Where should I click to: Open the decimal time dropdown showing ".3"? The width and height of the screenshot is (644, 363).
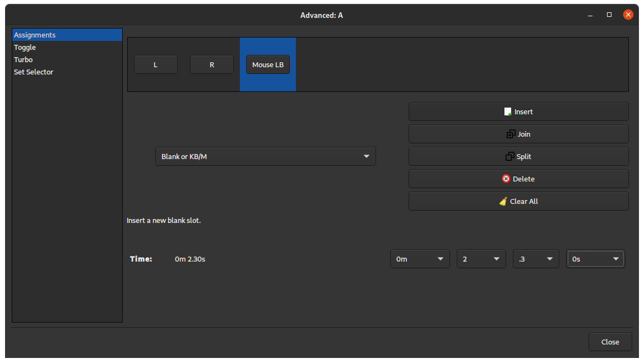coord(535,258)
